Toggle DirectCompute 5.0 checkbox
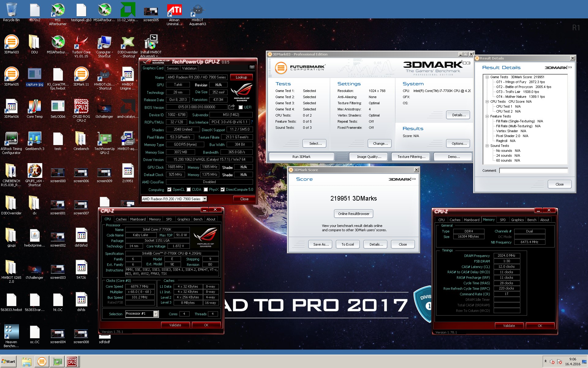The width and height of the screenshot is (588, 368). pos(223,190)
